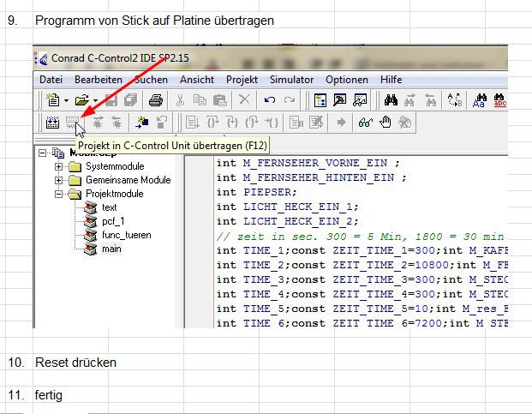This screenshot has width=532, height=414.
Task: Open the Projekt menu
Action: pyautogui.click(x=242, y=80)
